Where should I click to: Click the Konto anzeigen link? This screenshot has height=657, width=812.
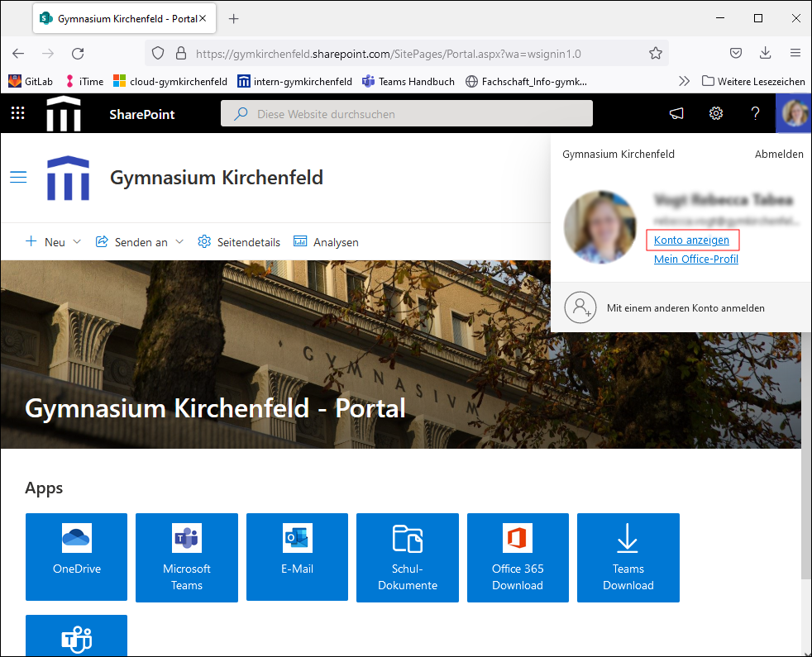691,240
